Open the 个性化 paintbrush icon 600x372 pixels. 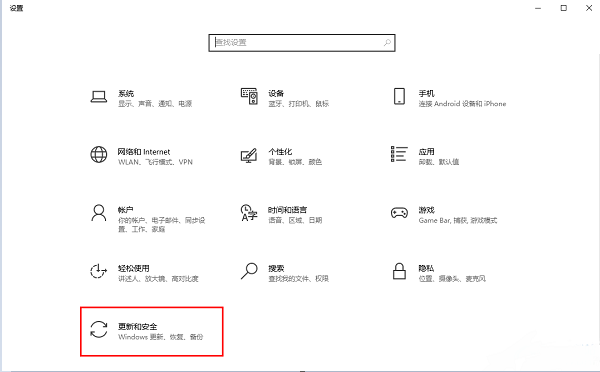249,155
